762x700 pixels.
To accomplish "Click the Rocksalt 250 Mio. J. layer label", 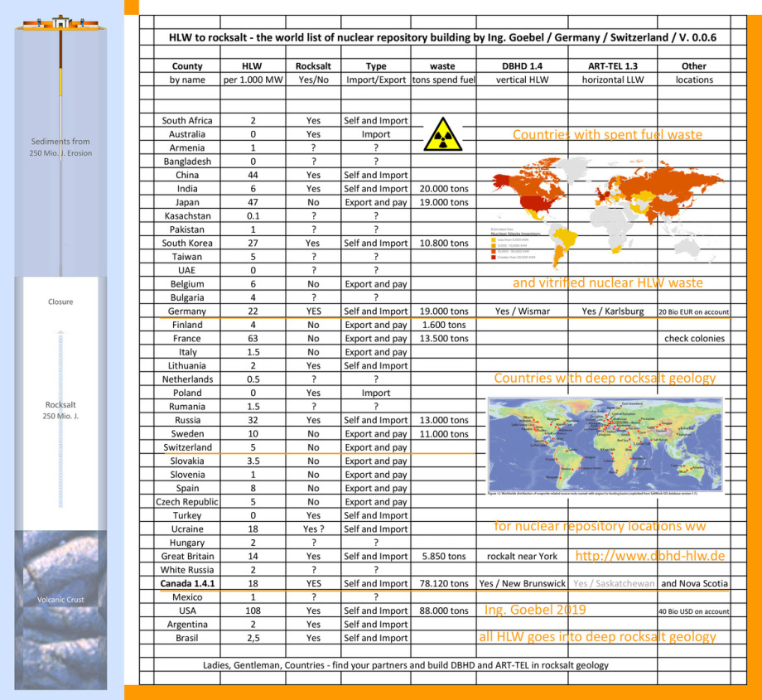I will 60,411.
